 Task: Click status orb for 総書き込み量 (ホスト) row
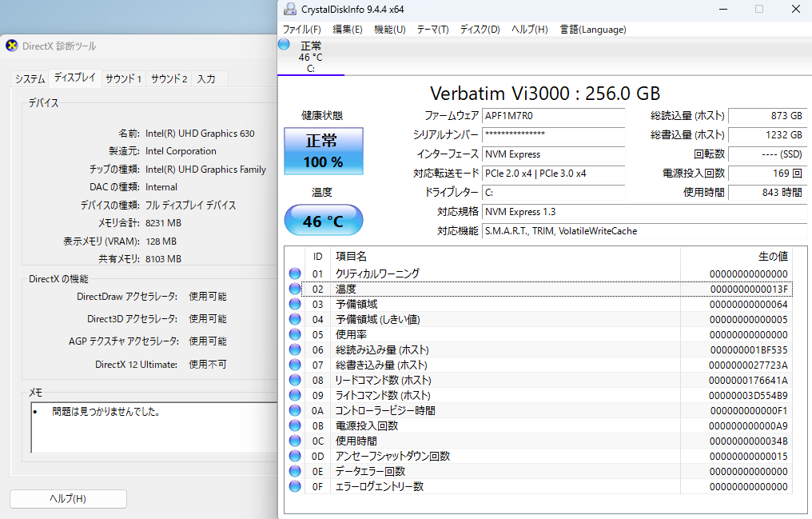click(295, 365)
